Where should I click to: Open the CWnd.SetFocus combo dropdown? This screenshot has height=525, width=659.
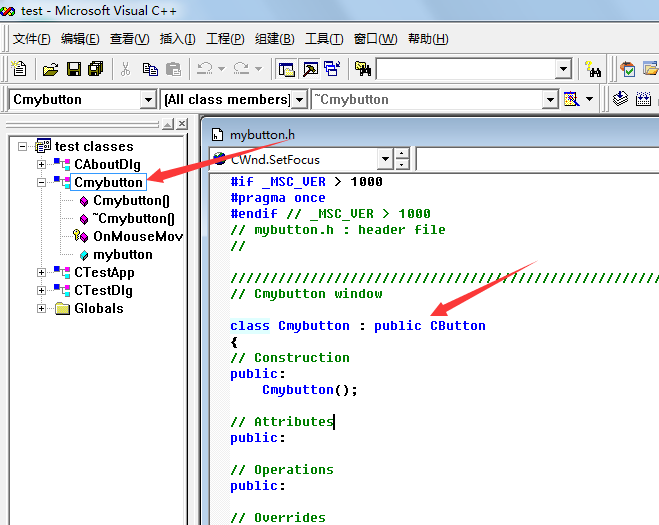click(385, 159)
